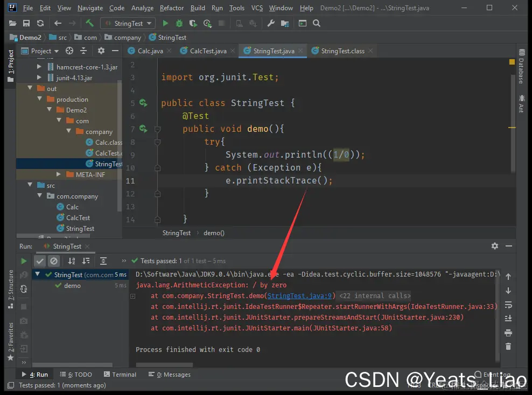Collapse the src folder
This screenshot has height=395, width=532.
pyautogui.click(x=30, y=185)
